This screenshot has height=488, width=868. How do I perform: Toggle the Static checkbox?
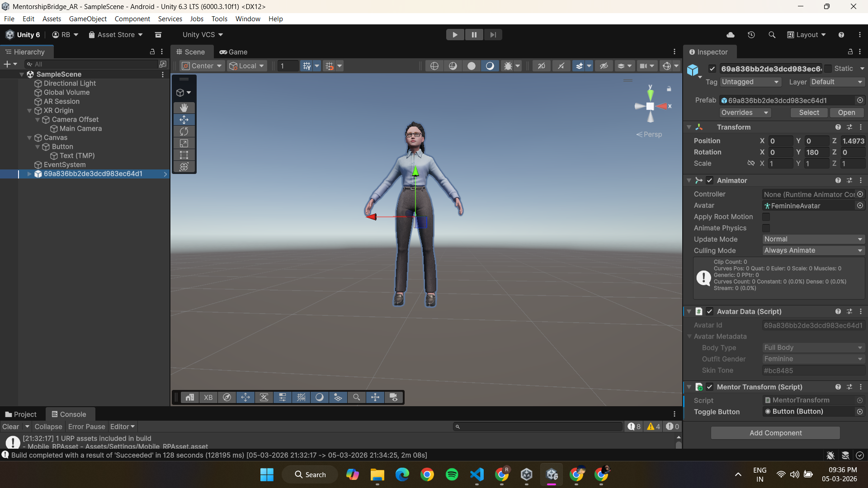[x=828, y=69]
